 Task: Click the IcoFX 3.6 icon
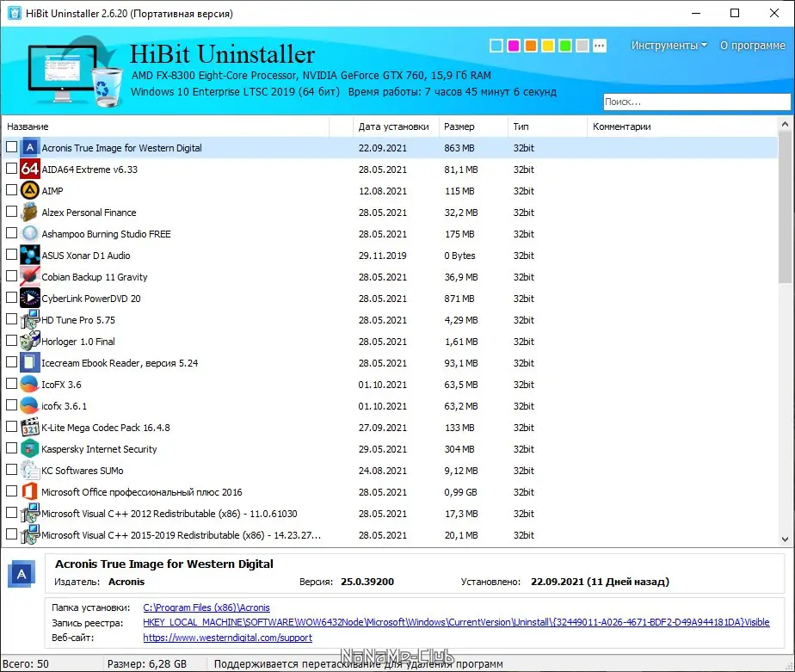[30, 384]
